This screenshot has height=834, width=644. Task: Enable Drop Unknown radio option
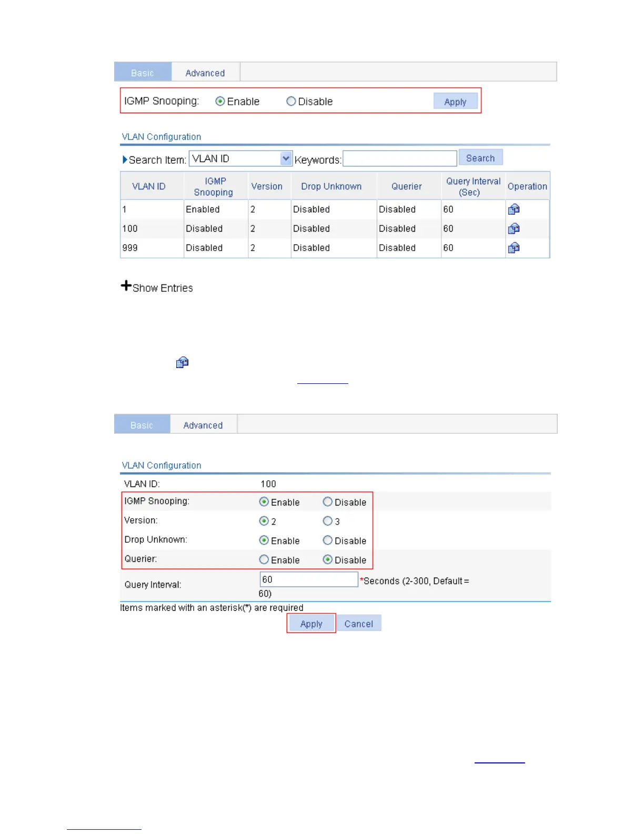click(264, 540)
